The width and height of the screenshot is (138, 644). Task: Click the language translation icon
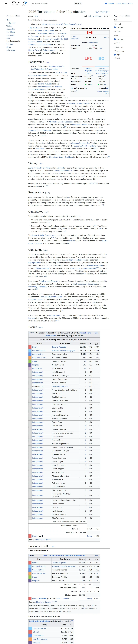96,12
